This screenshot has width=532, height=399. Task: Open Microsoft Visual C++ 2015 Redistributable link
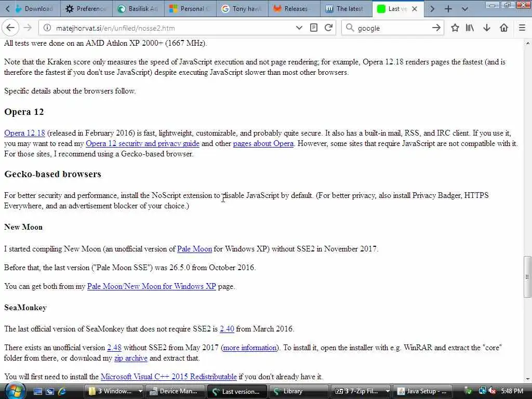[169, 377]
